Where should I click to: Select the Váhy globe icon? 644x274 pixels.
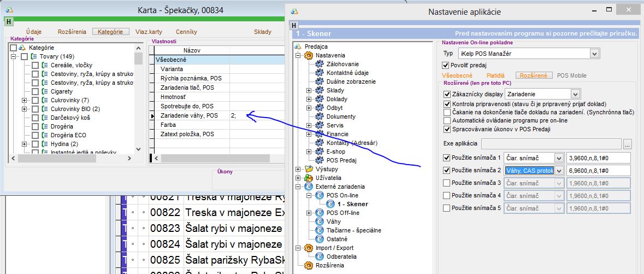point(320,221)
